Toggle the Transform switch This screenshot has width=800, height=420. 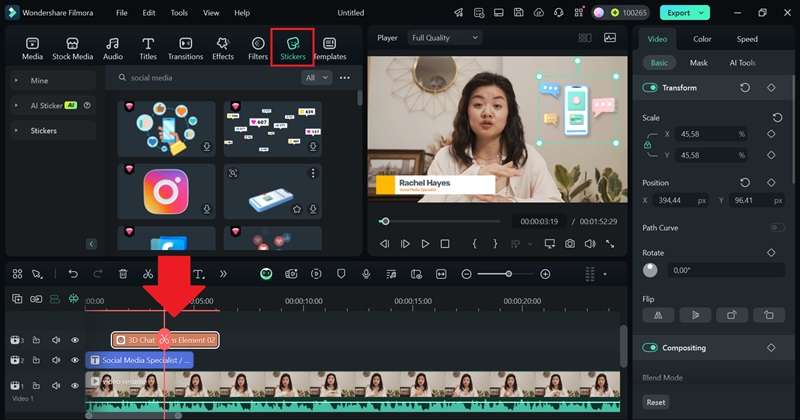click(650, 88)
